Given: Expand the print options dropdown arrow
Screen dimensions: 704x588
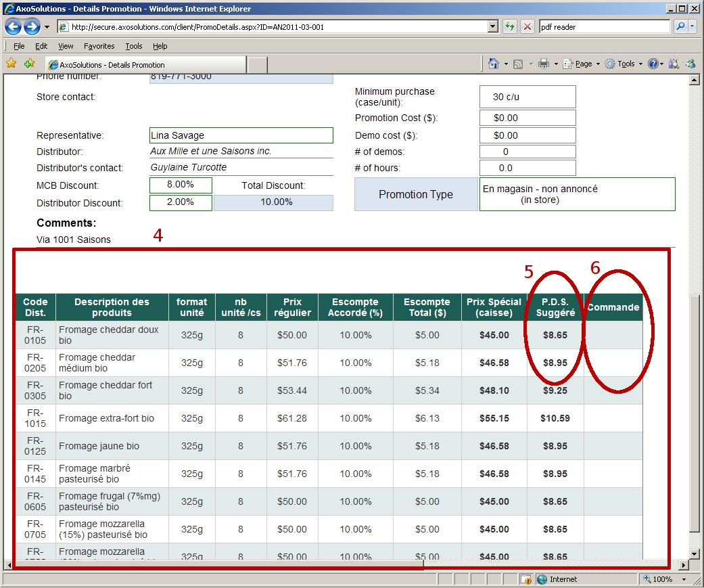Looking at the screenshot, I should pyautogui.click(x=556, y=64).
